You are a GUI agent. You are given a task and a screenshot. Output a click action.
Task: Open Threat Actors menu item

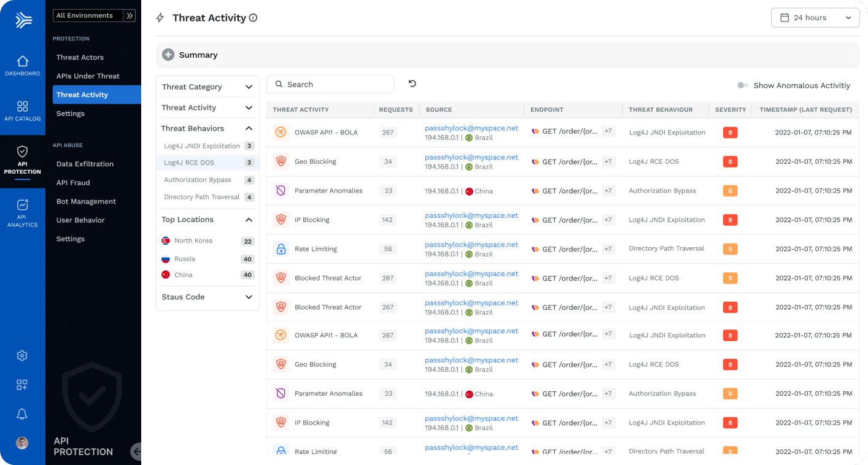[x=80, y=57]
